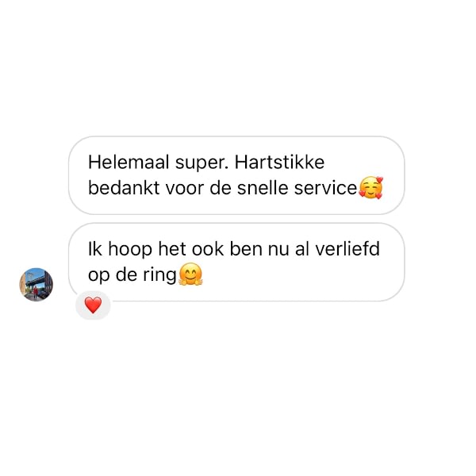Image resolution: width=476 pixels, height=476 pixels.
Task: Click the word 'voor' in first message
Action: pyautogui.click(x=185, y=189)
